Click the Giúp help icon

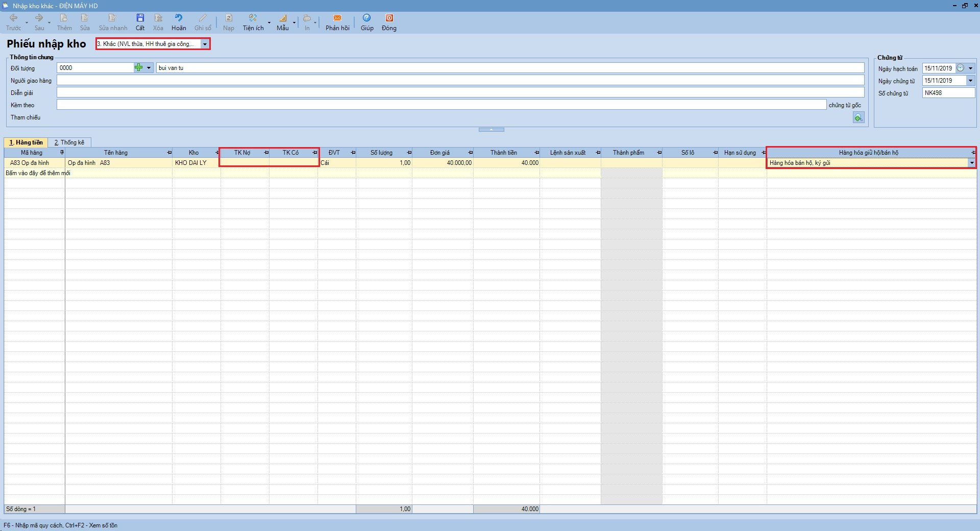pyautogui.click(x=366, y=18)
